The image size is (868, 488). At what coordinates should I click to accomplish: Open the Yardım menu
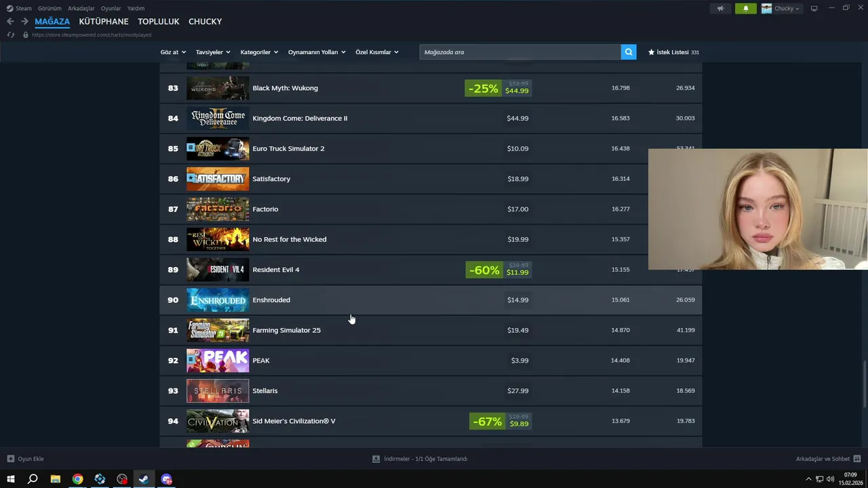[x=136, y=8]
